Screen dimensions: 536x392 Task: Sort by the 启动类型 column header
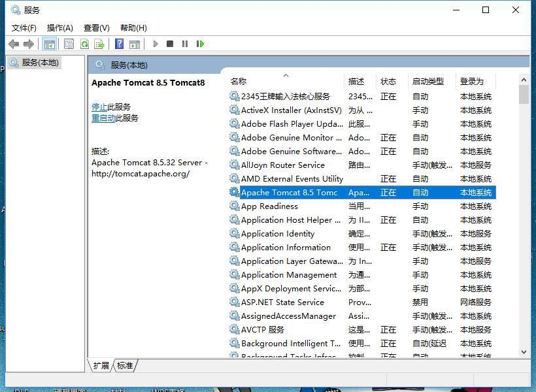(x=432, y=81)
